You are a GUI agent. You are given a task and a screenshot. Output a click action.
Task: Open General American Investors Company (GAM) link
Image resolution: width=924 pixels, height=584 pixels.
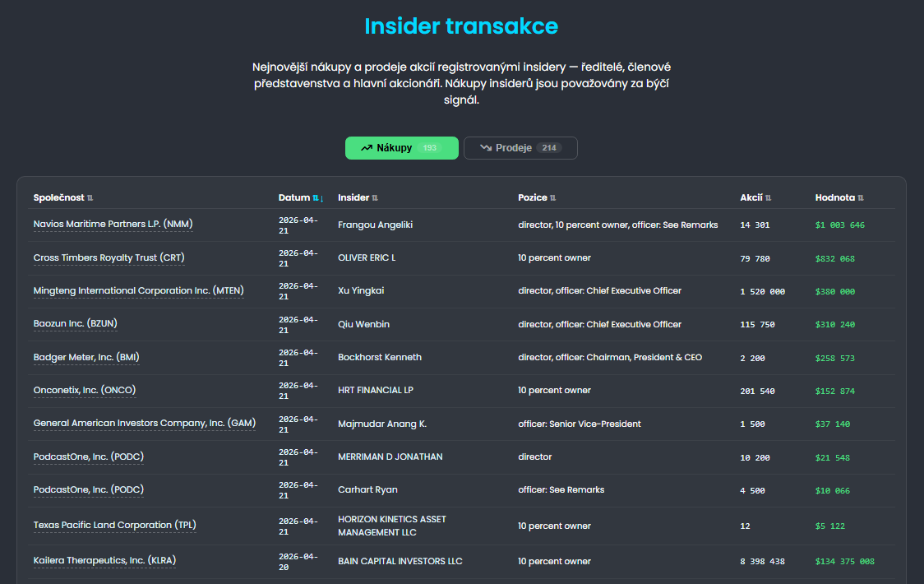[145, 424]
